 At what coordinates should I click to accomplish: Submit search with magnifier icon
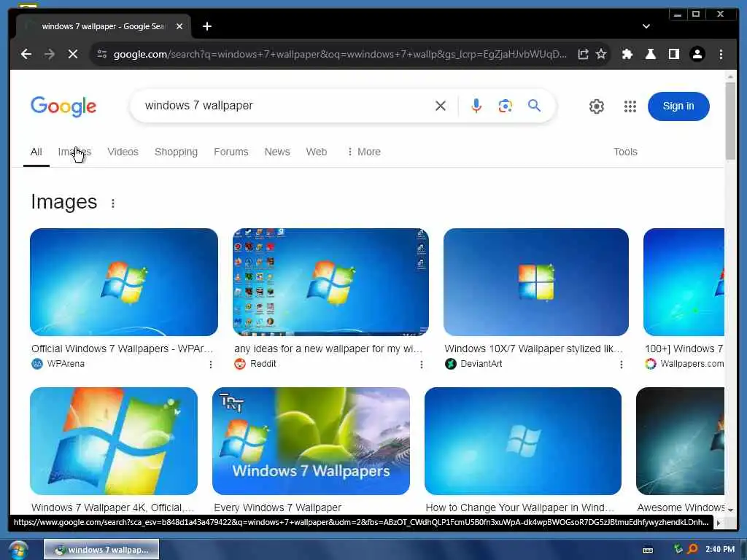535,106
